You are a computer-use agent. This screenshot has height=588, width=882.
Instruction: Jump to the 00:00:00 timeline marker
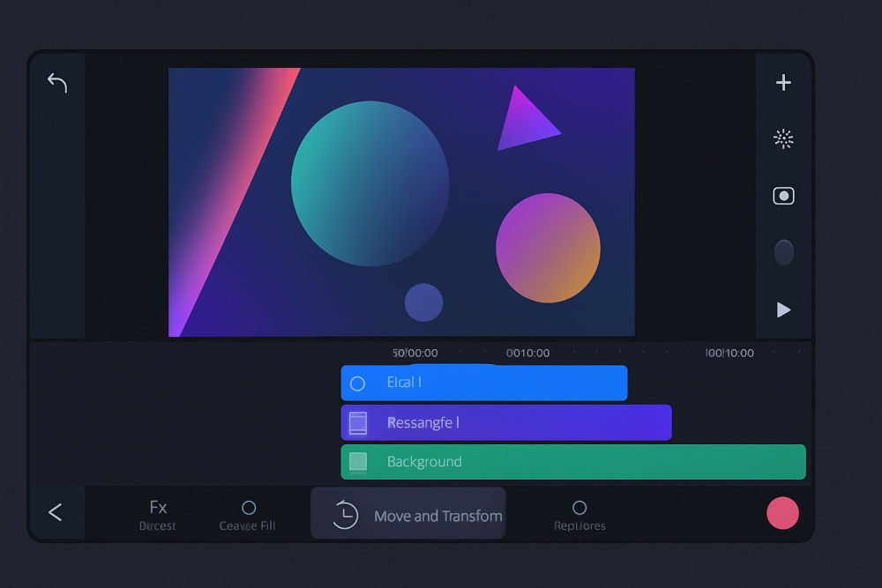(415, 353)
